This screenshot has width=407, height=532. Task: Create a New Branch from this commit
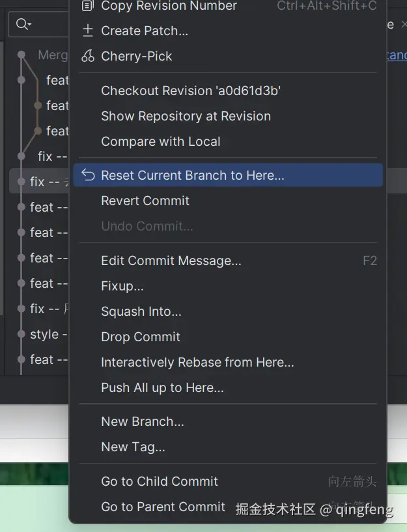143,422
